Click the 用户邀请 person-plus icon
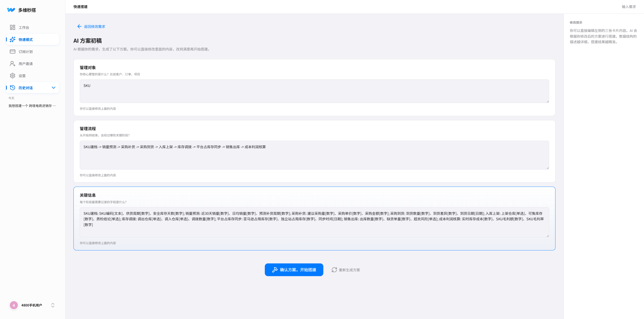 point(13,64)
